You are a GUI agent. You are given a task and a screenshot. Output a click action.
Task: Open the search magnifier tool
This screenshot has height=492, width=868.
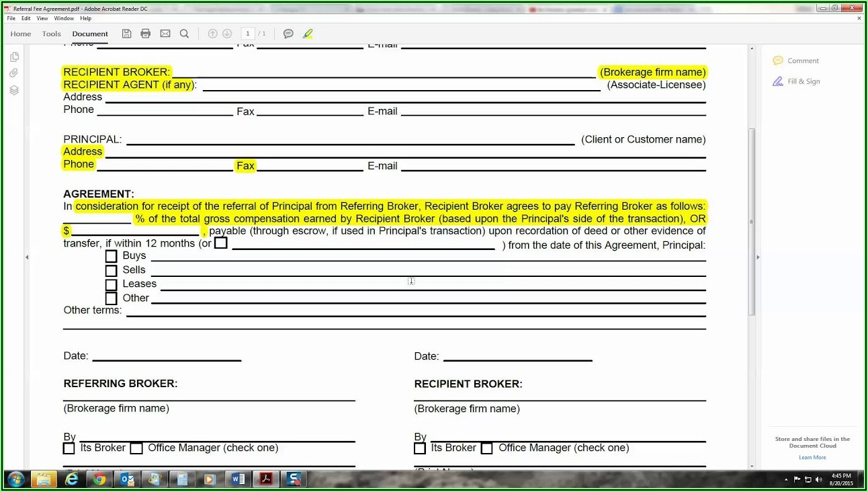(184, 34)
